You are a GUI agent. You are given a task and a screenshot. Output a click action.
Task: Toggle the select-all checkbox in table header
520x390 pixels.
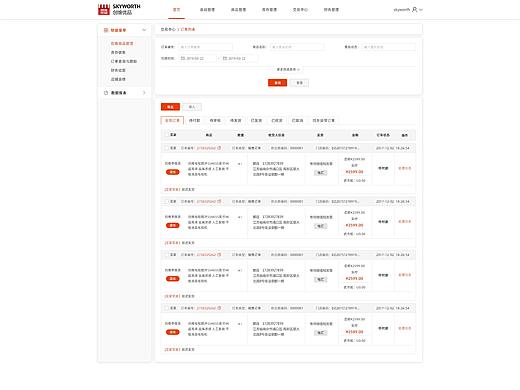(167, 135)
